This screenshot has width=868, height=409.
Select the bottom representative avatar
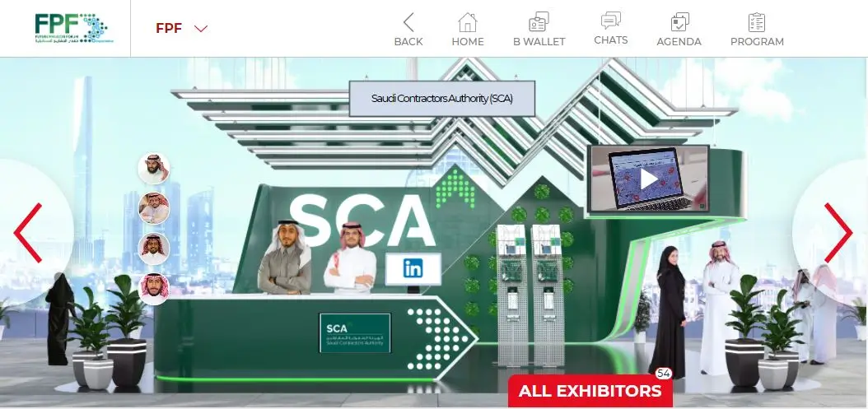[x=154, y=288]
